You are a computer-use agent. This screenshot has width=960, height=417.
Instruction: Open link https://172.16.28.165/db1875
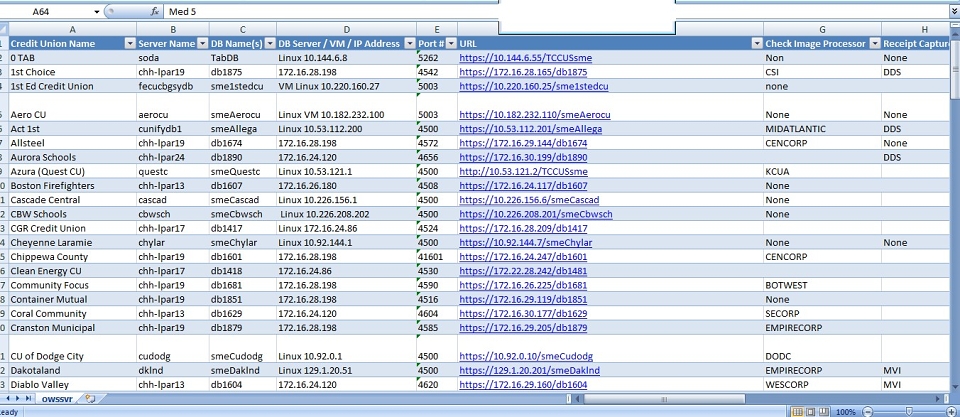click(523, 72)
